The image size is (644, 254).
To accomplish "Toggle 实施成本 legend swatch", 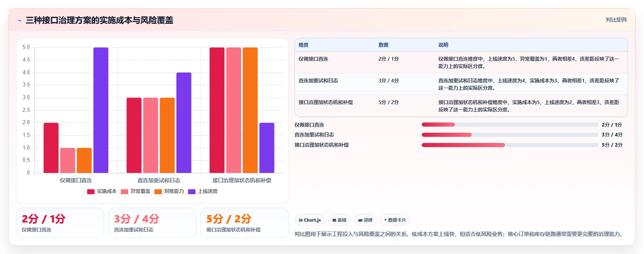I will pos(91,192).
